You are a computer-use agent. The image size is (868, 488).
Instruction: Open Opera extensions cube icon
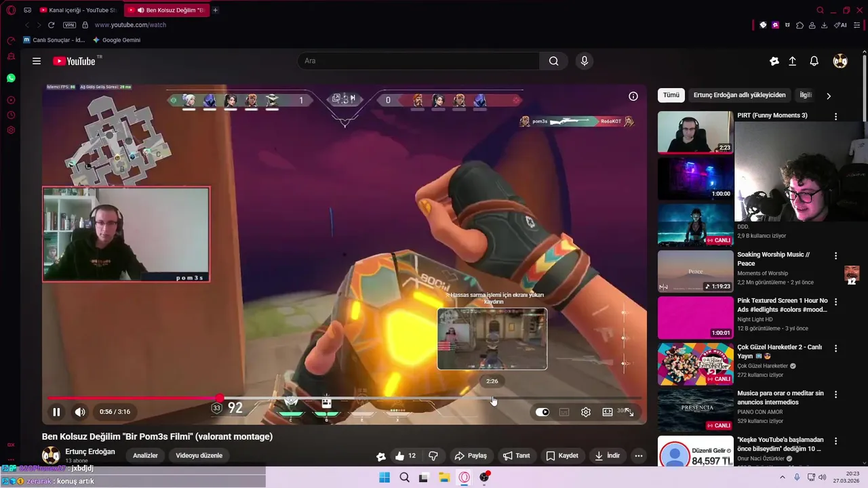point(800,25)
